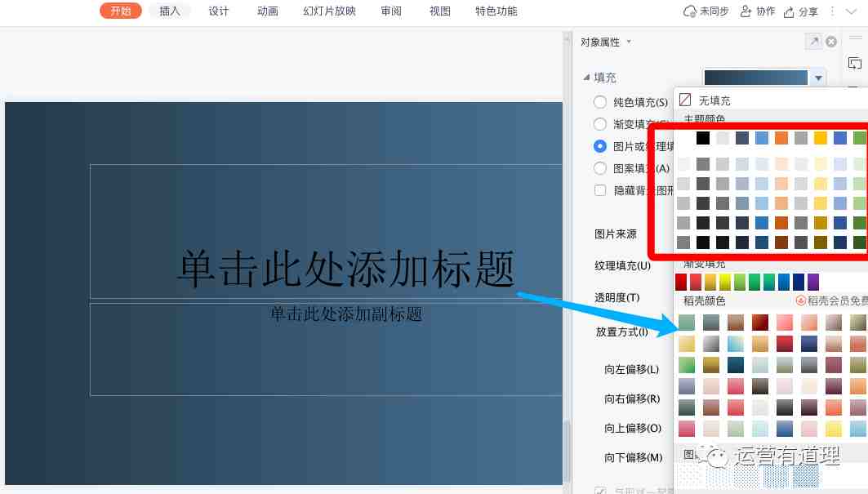This screenshot has width=868, height=494.
Task: Pick the orange swatch in theme colors top row
Action: click(x=781, y=138)
